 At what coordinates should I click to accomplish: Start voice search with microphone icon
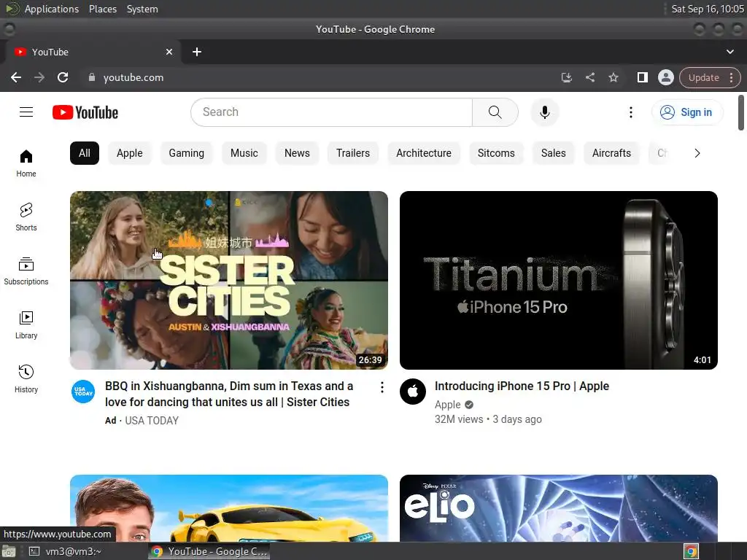[x=545, y=112]
